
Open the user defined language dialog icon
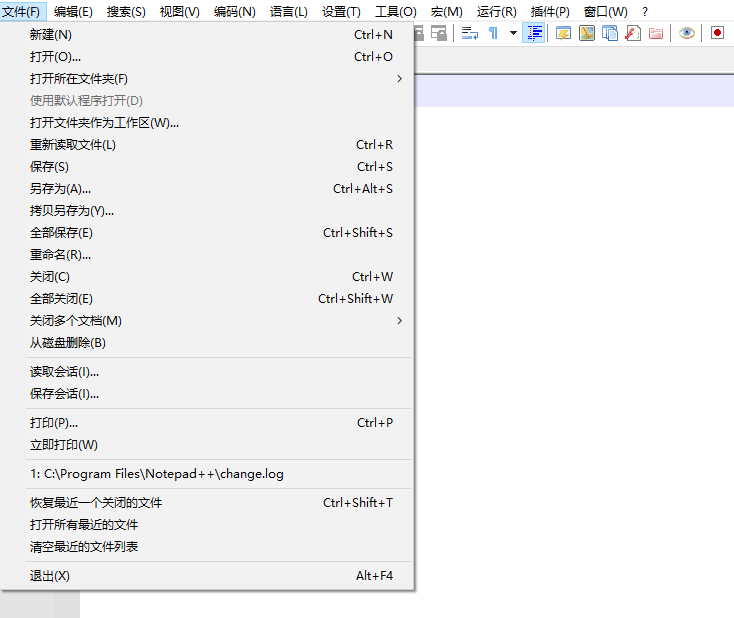(563, 33)
